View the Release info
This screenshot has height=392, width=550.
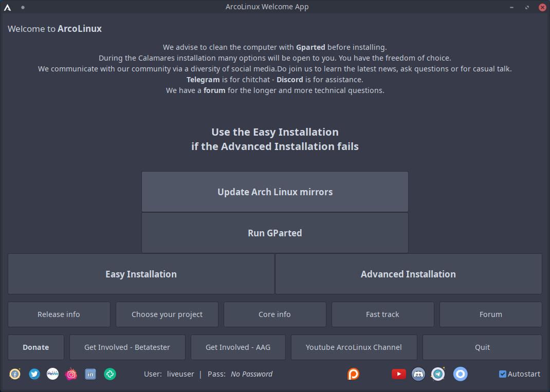pos(59,314)
